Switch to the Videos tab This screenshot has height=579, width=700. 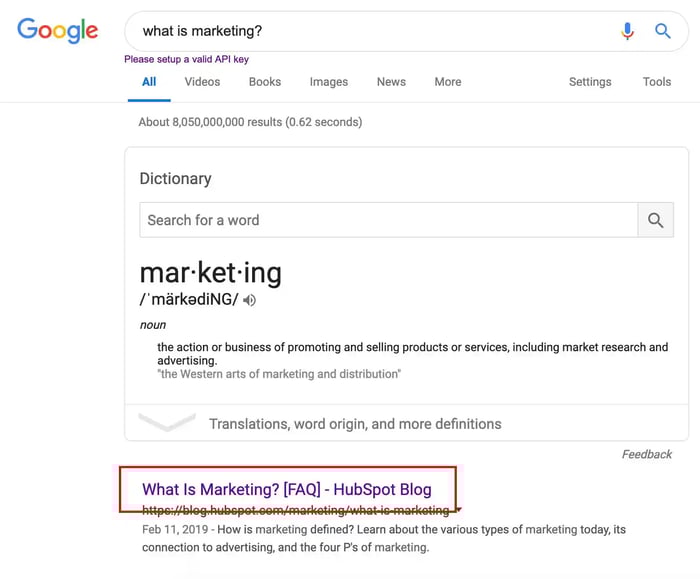(202, 82)
